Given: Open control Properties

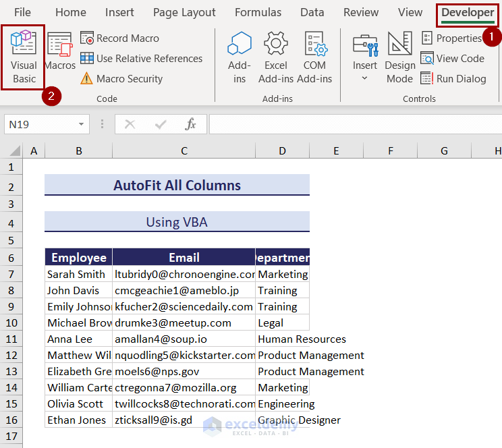Looking at the screenshot, I should [451, 38].
